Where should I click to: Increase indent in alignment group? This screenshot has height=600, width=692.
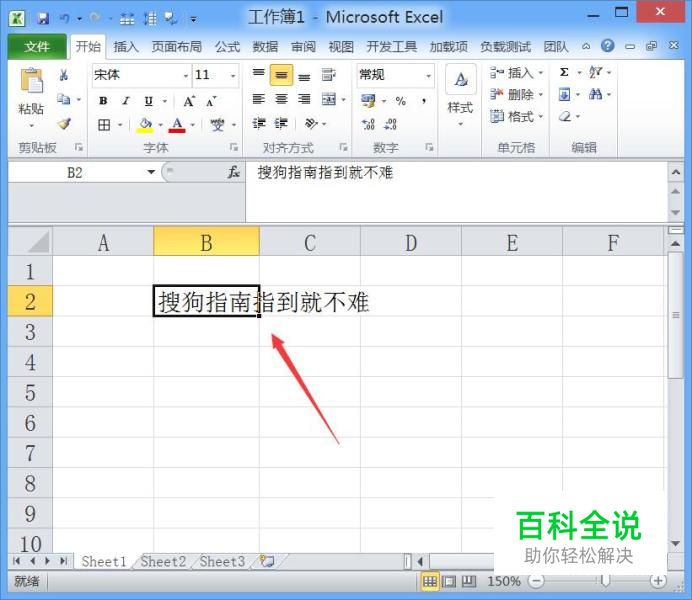[281, 123]
